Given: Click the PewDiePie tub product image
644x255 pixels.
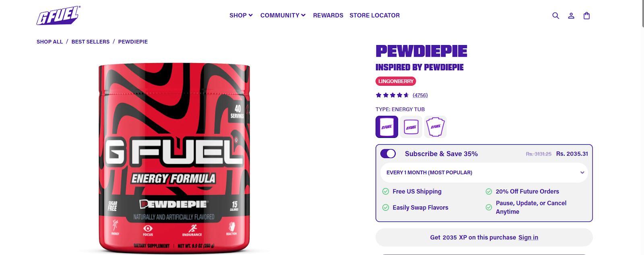Looking at the screenshot, I should (174, 158).
